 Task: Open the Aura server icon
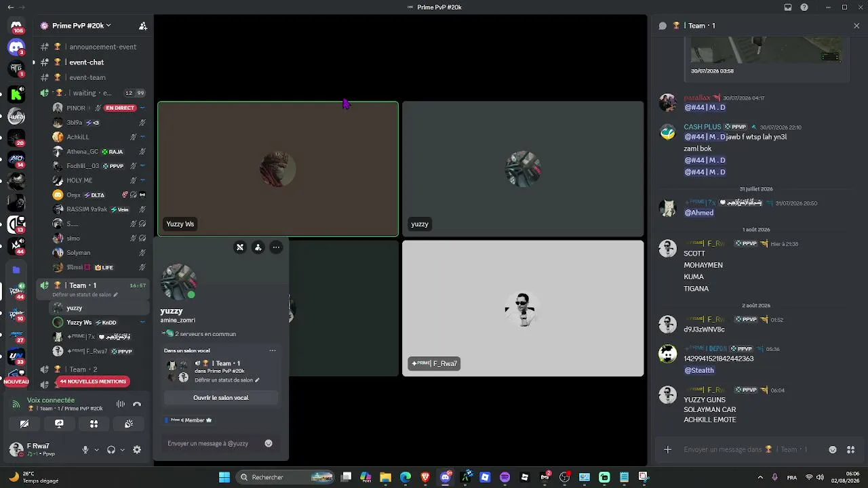pos(16,117)
